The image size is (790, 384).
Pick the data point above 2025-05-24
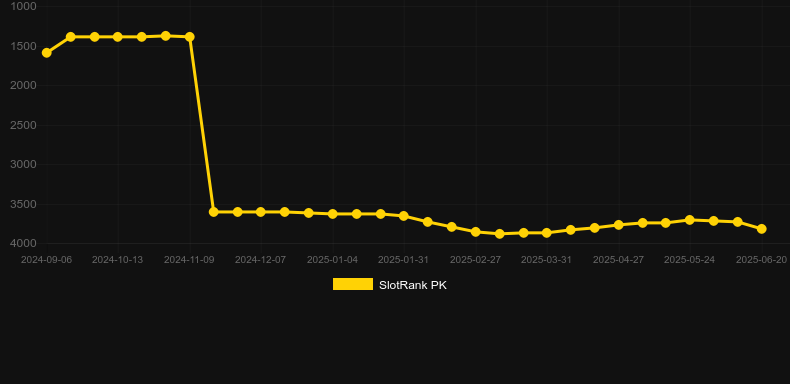tap(690, 220)
